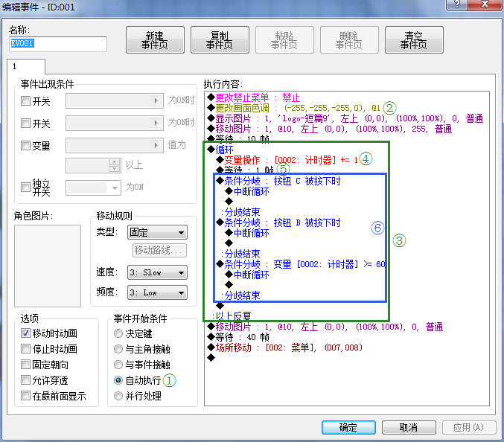Select the 更改禁止菜单 command line
The width and height of the screenshot is (504, 442).
point(258,97)
